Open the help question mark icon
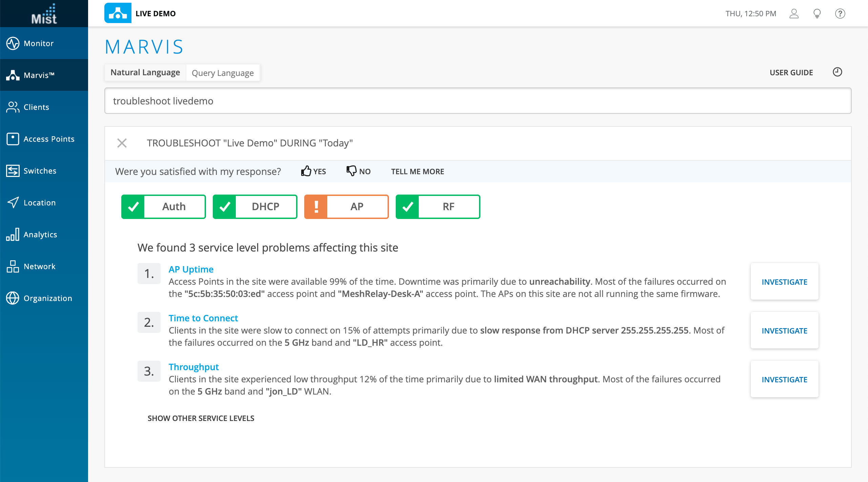868x482 pixels. [x=840, y=14]
